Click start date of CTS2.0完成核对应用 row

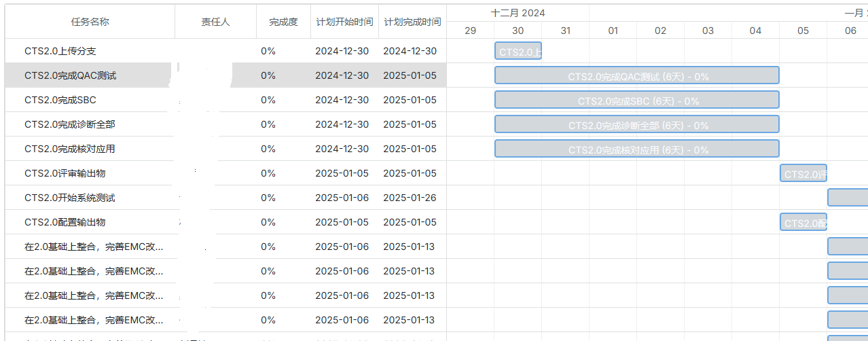coord(342,149)
